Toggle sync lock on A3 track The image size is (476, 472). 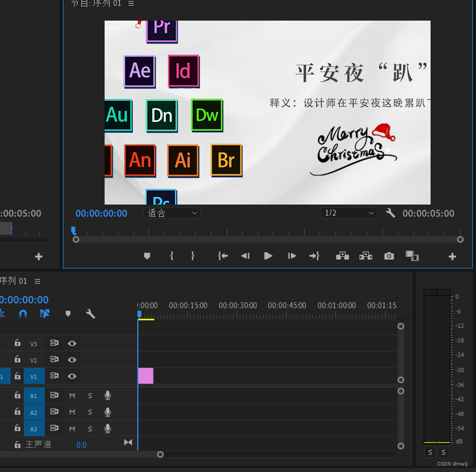(x=54, y=428)
